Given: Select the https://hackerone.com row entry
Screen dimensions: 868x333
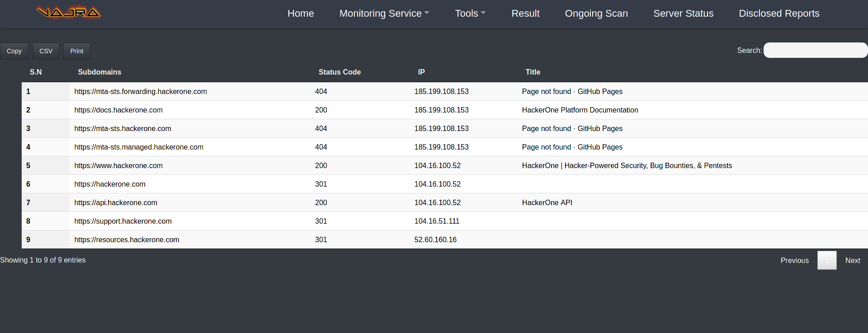Looking at the screenshot, I should point(110,184).
